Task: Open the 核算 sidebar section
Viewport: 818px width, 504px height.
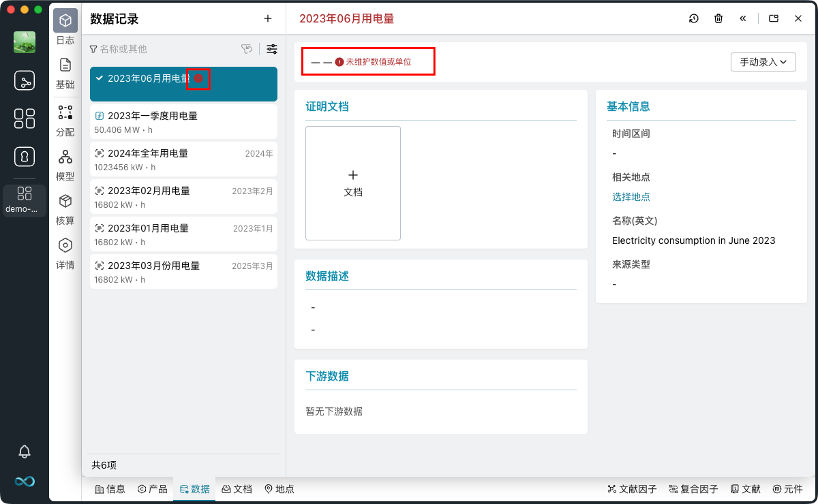Action: [65, 209]
